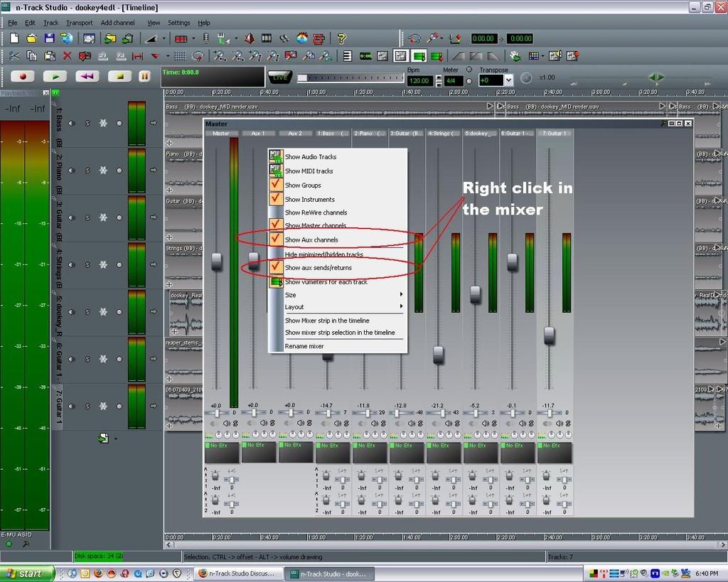The height and width of the screenshot is (582, 728).
Task: Click the Play button in the transport
Action: [x=55, y=76]
